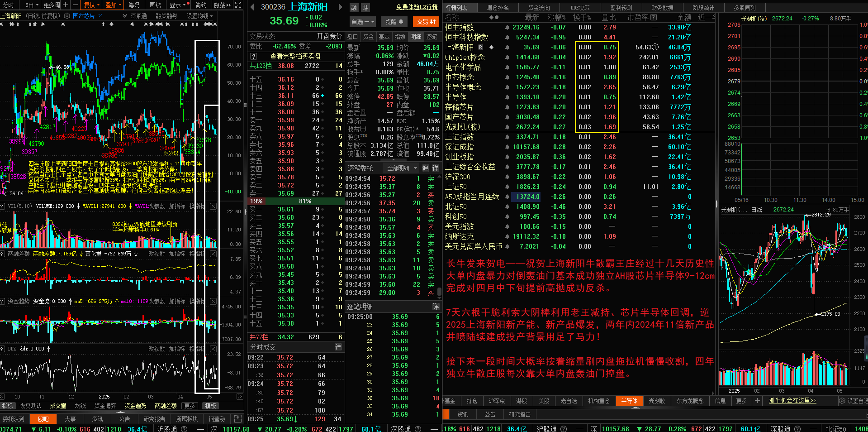This screenshot has height=432, width=868.
Task: Open help for the 两融差额 indicator
Action: 3,254
